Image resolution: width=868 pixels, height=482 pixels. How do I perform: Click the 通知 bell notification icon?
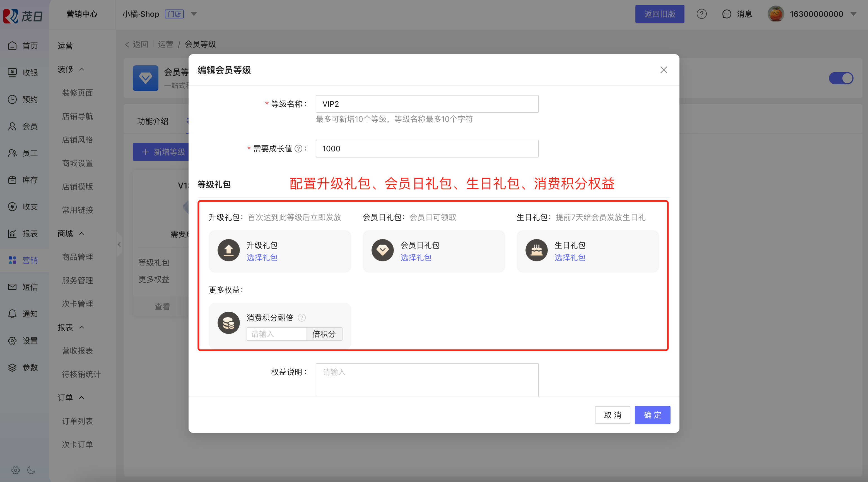point(13,314)
